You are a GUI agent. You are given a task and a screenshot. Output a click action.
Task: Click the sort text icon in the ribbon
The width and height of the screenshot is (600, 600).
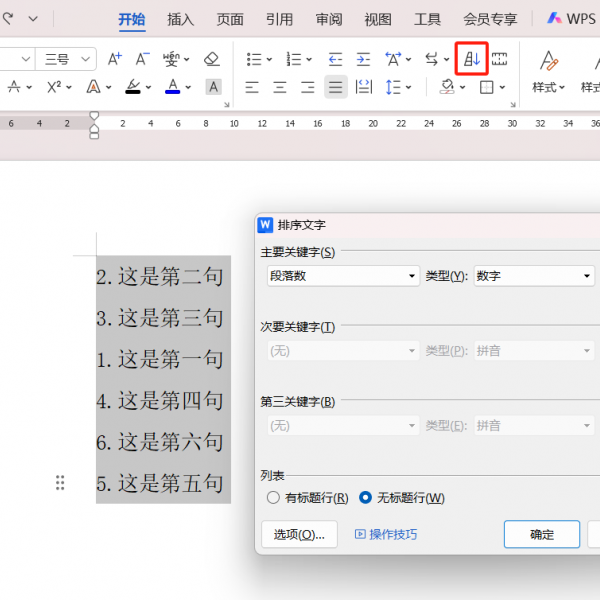[x=472, y=59]
